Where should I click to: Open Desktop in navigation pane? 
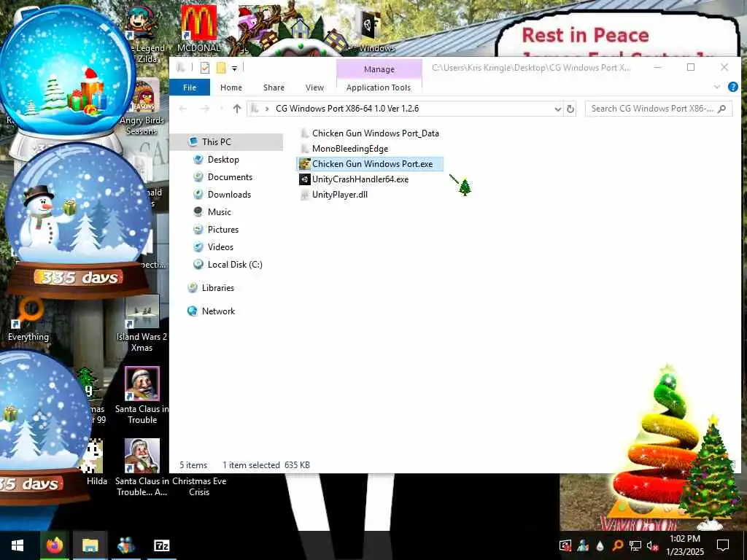click(x=223, y=160)
